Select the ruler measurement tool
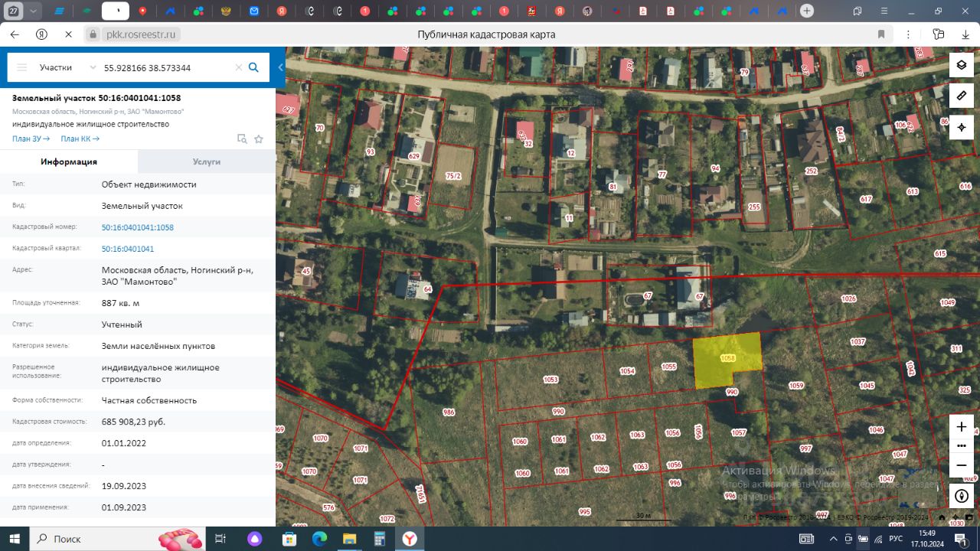Image resolution: width=980 pixels, height=551 pixels. pos(962,96)
